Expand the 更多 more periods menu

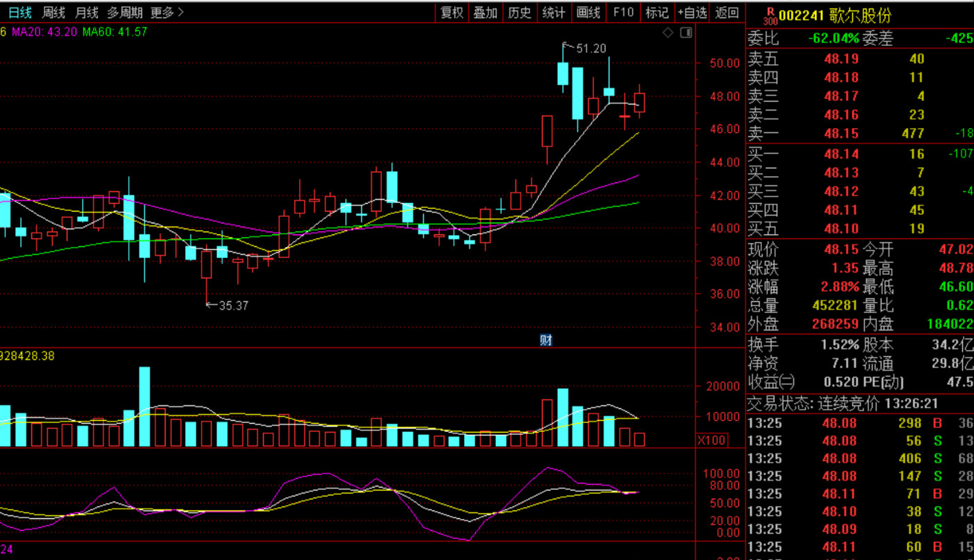pyautogui.click(x=167, y=13)
